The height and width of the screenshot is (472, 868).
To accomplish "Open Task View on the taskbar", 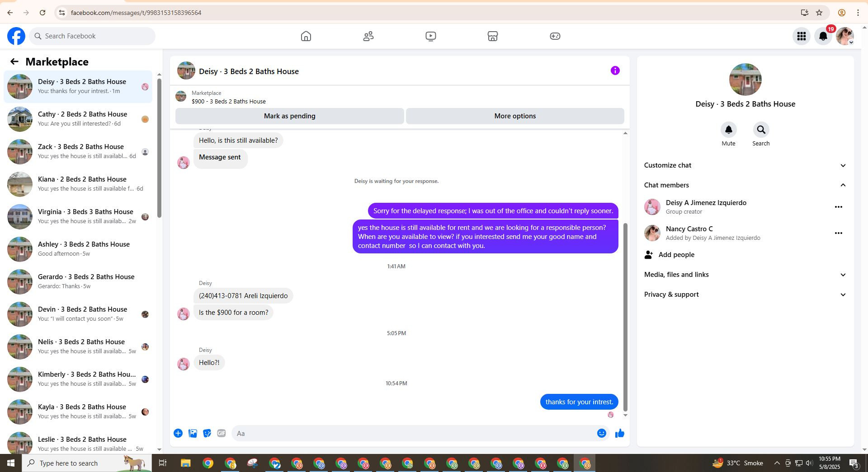I will point(163,463).
